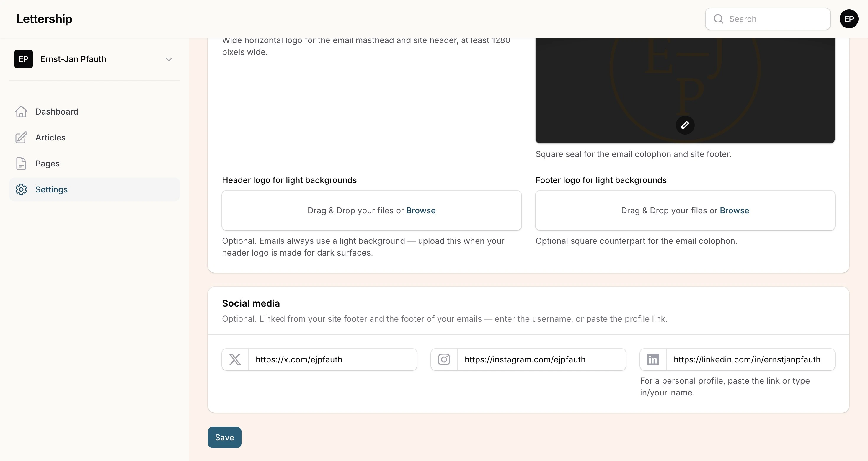Click the 'Social media' heading

[x=251, y=303]
